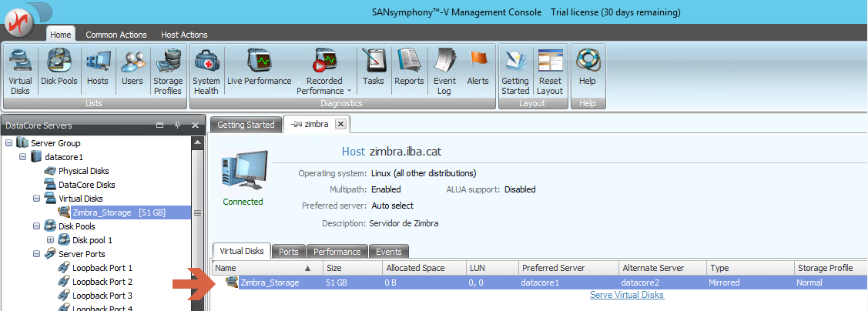Switch to the Host Actions ribbon tab
This screenshot has height=311, width=868.
tap(184, 35)
